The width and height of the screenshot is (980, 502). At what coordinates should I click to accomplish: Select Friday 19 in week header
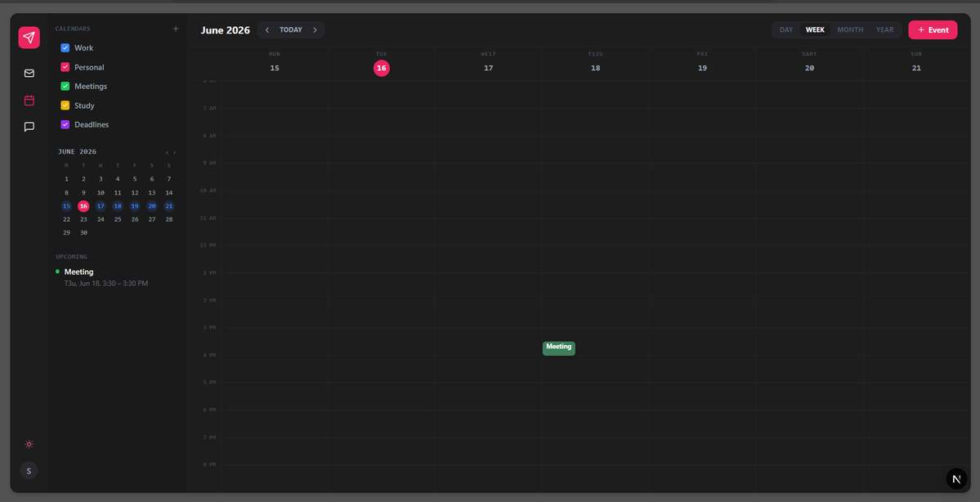coord(702,68)
